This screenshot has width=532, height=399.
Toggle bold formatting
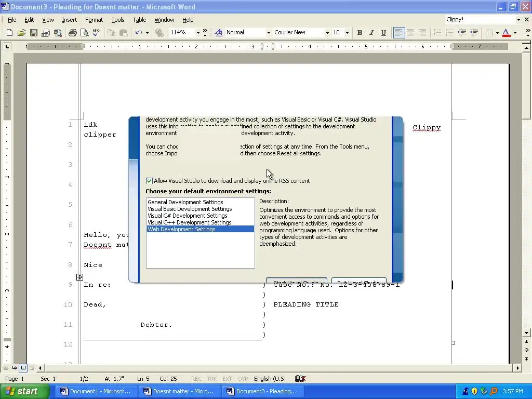coord(360,33)
